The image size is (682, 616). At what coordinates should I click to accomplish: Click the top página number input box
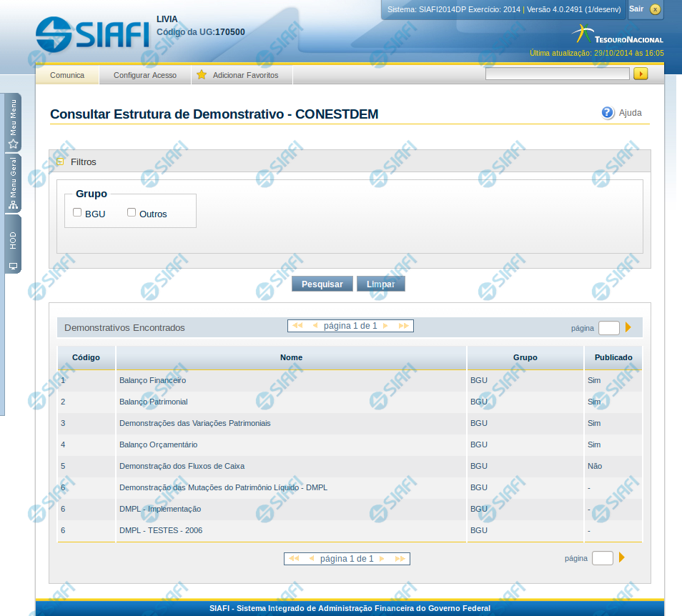(x=608, y=328)
